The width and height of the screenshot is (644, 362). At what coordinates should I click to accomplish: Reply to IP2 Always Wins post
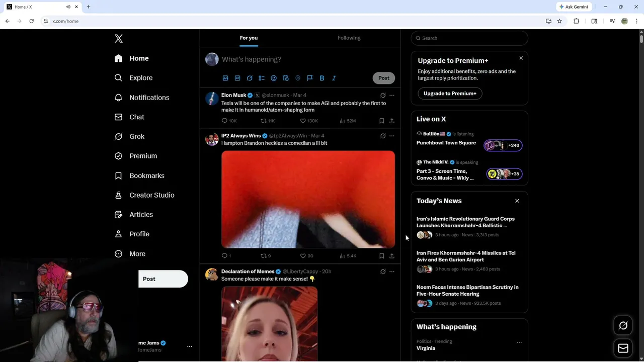point(226,256)
